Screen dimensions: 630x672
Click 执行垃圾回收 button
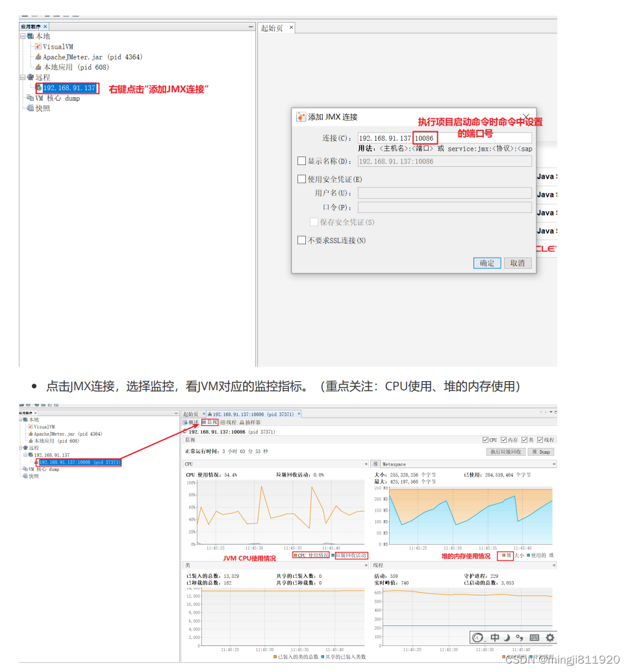506,452
